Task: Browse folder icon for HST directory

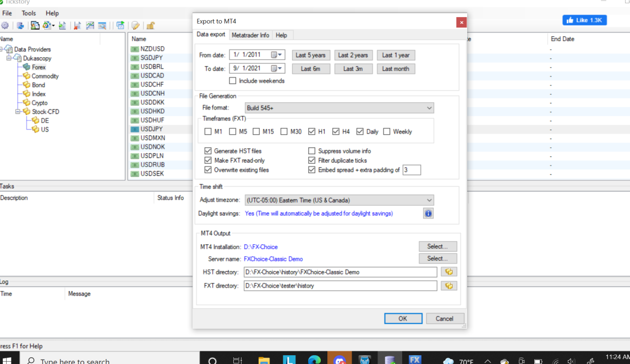Action: (449, 272)
